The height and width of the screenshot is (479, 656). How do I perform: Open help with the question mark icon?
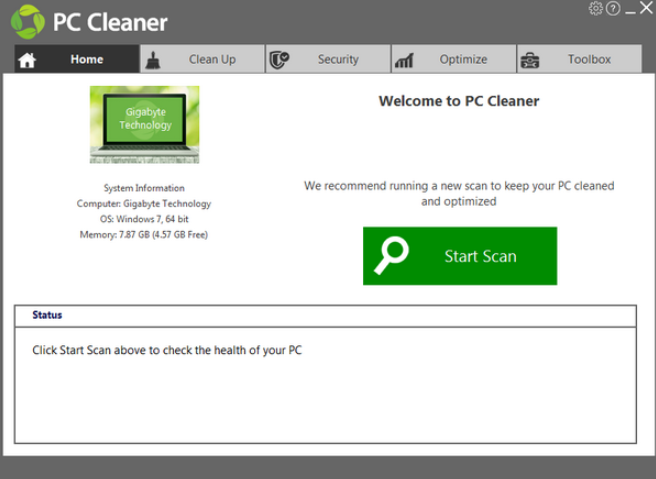click(x=613, y=8)
